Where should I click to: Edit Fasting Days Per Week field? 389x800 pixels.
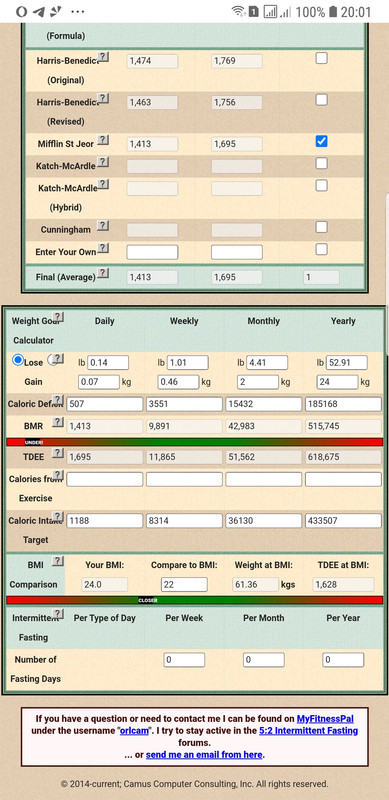[184, 660]
